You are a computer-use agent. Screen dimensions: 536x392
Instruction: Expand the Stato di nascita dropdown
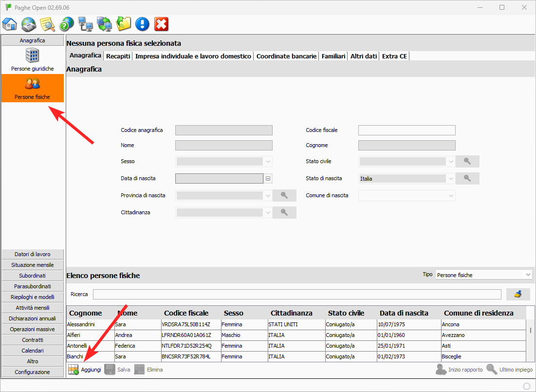451,179
